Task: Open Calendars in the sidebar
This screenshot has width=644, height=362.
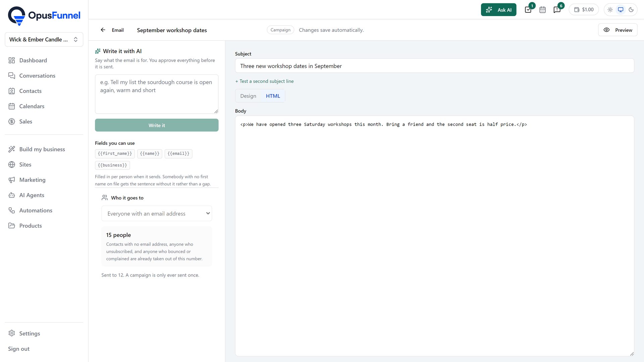Action: pos(44,106)
